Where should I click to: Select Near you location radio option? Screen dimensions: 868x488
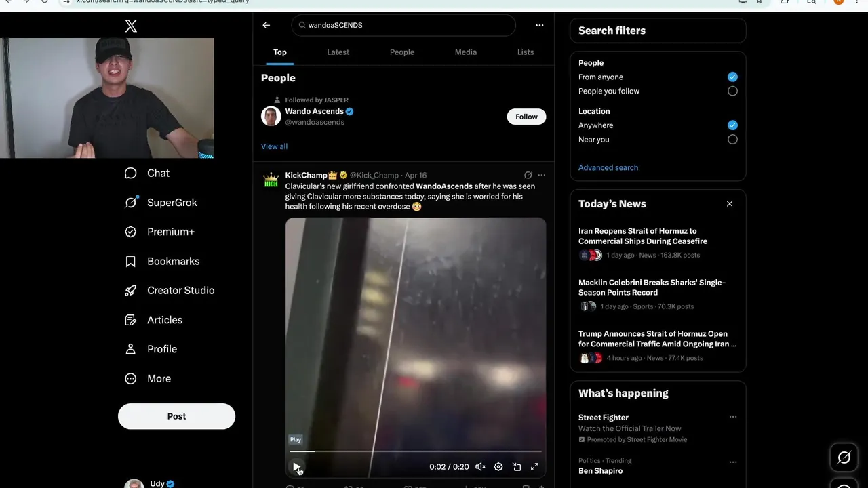pos(732,140)
